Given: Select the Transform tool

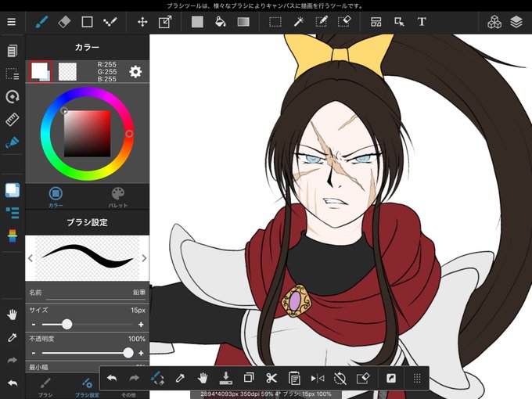Looking at the screenshot, I should point(165,22).
